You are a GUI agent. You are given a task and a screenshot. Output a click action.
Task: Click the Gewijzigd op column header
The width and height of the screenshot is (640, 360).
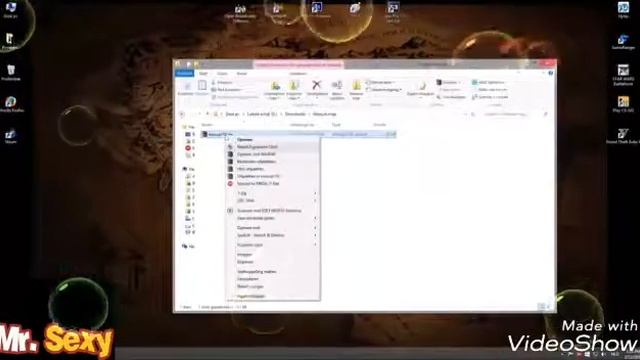click(x=302, y=125)
